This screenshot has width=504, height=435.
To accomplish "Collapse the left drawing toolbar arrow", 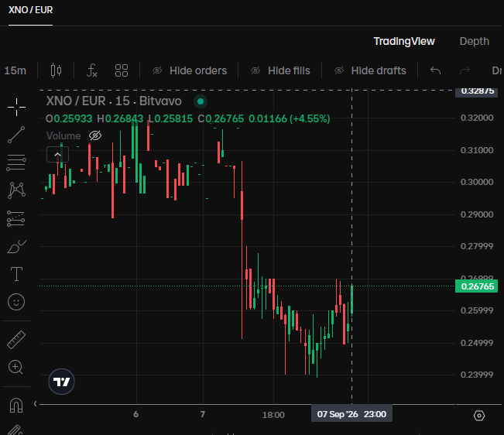I will tap(36, 403).
